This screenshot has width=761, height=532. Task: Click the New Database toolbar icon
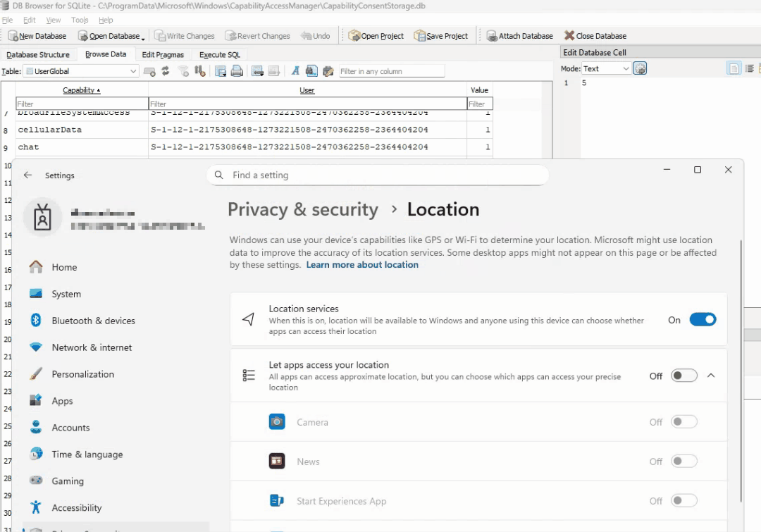[x=13, y=35]
